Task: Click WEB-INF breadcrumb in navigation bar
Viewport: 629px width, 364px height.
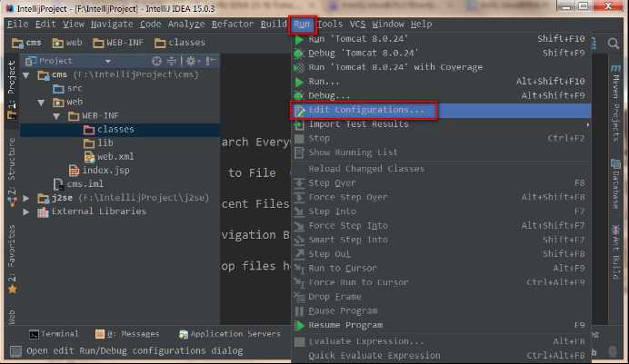Action: (x=118, y=43)
